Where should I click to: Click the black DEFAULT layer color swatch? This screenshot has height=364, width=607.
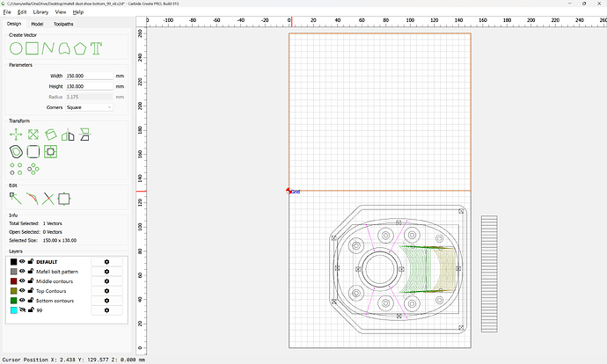pos(13,262)
